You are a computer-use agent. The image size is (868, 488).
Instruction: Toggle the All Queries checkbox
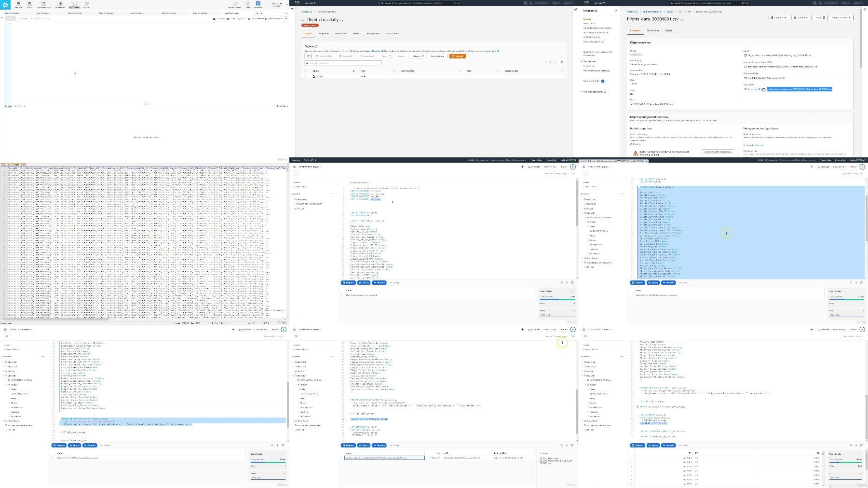[18, 18]
